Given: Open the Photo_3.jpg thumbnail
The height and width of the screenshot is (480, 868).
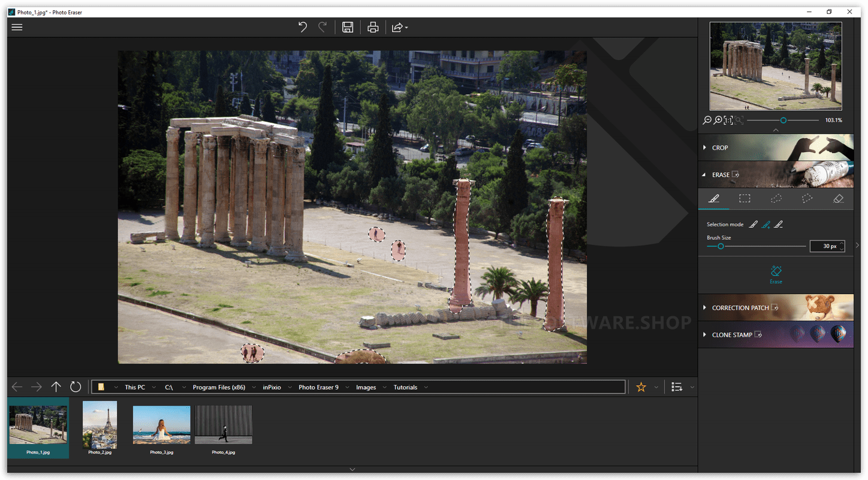Looking at the screenshot, I should tap(161, 425).
